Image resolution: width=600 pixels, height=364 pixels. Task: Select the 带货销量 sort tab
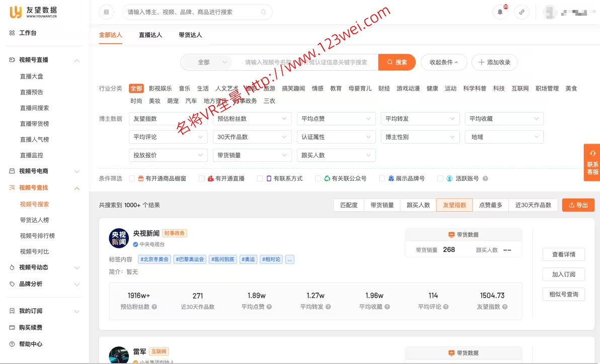point(383,205)
